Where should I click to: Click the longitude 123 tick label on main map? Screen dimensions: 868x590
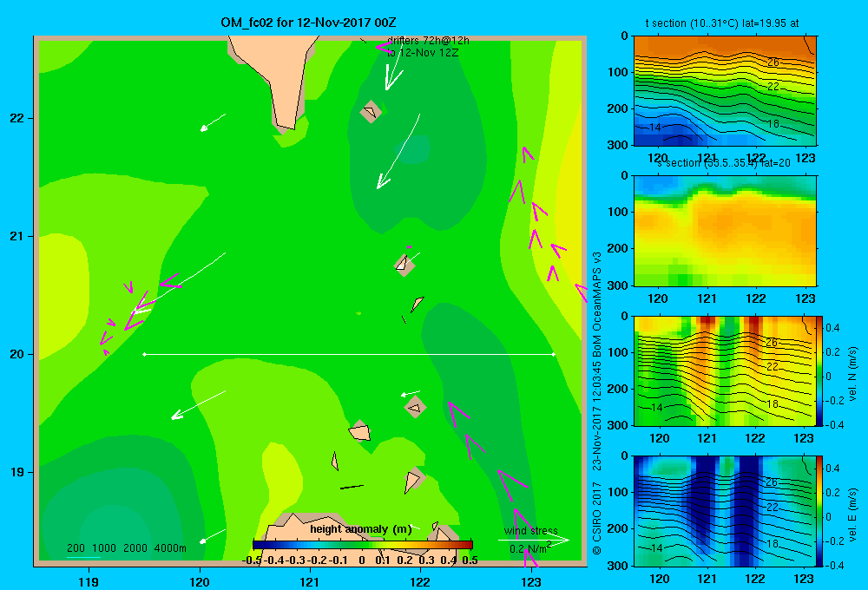click(531, 581)
